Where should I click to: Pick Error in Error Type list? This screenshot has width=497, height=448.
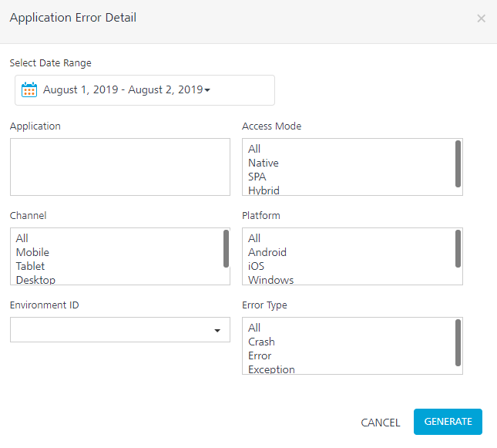pos(260,355)
